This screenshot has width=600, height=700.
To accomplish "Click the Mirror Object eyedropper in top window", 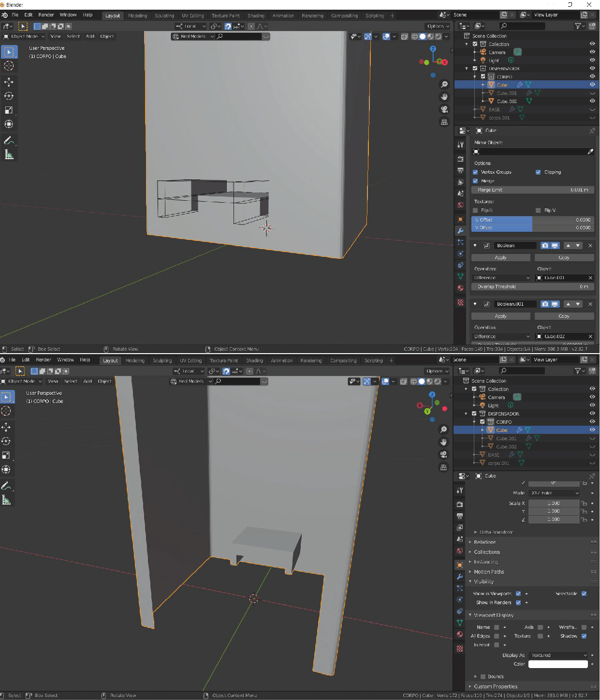I will pyautogui.click(x=590, y=152).
